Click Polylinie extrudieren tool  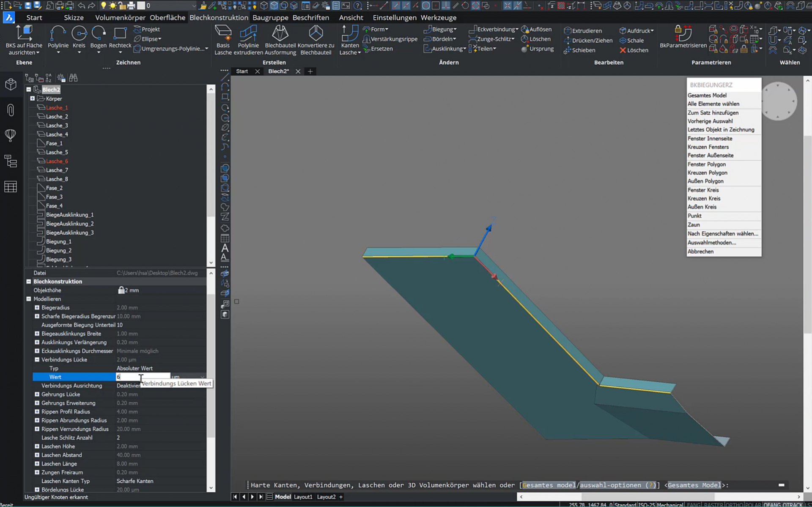pyautogui.click(x=248, y=40)
